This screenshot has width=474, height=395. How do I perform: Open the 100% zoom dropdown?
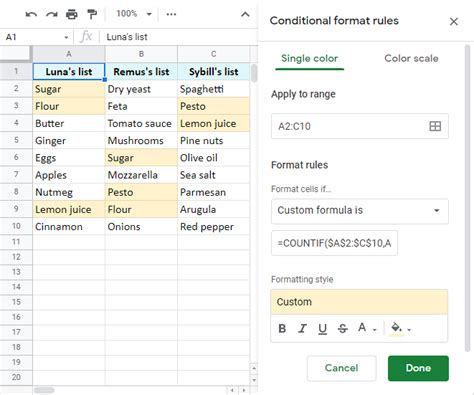click(x=134, y=14)
